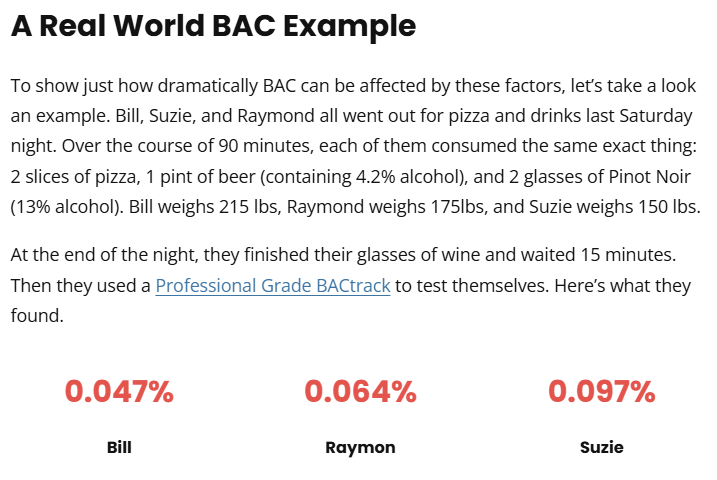Click the '90 minutes' text
This screenshot has width=717, height=480.
click(x=266, y=146)
